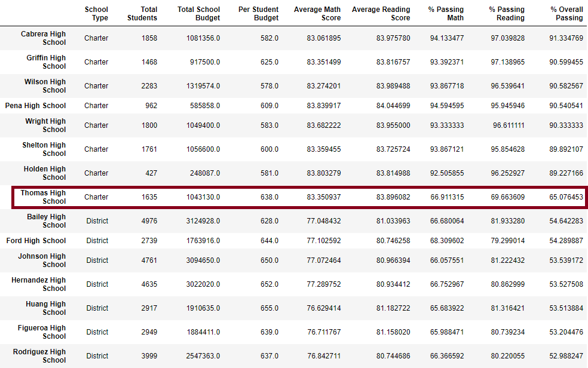Viewport: 588px width, 368px height.
Task: Click the Ford High School row label
Action: point(36,241)
